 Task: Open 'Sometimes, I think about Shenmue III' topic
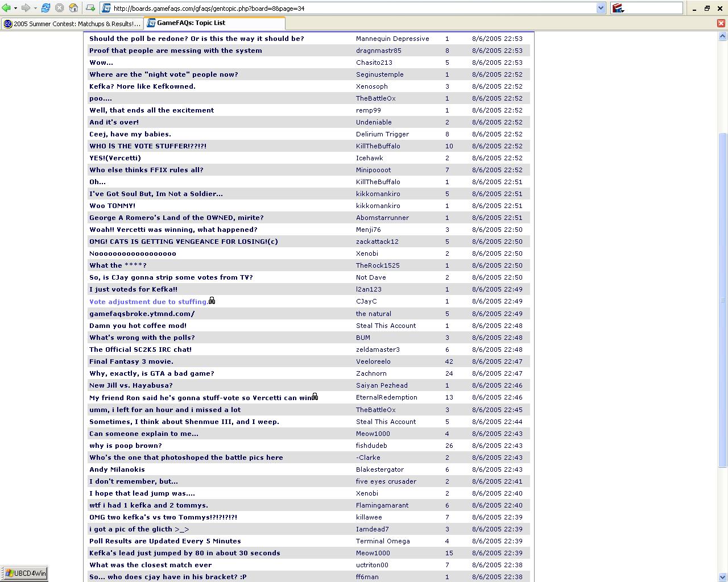click(x=184, y=422)
